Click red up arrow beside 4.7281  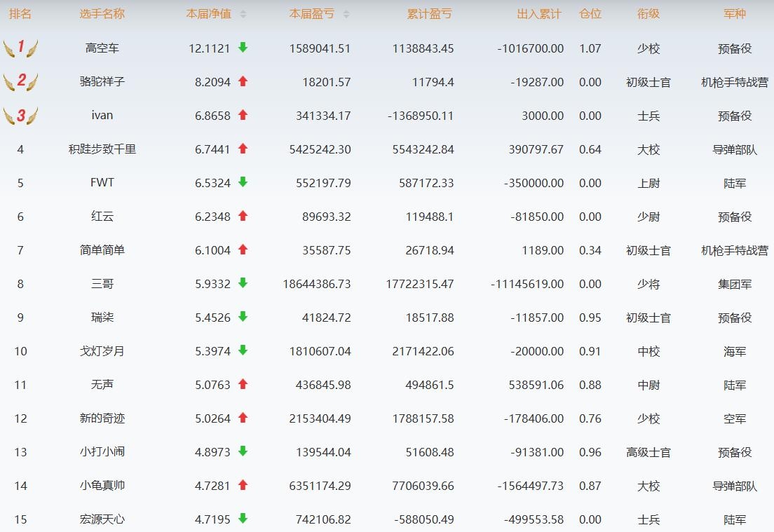coord(243,485)
